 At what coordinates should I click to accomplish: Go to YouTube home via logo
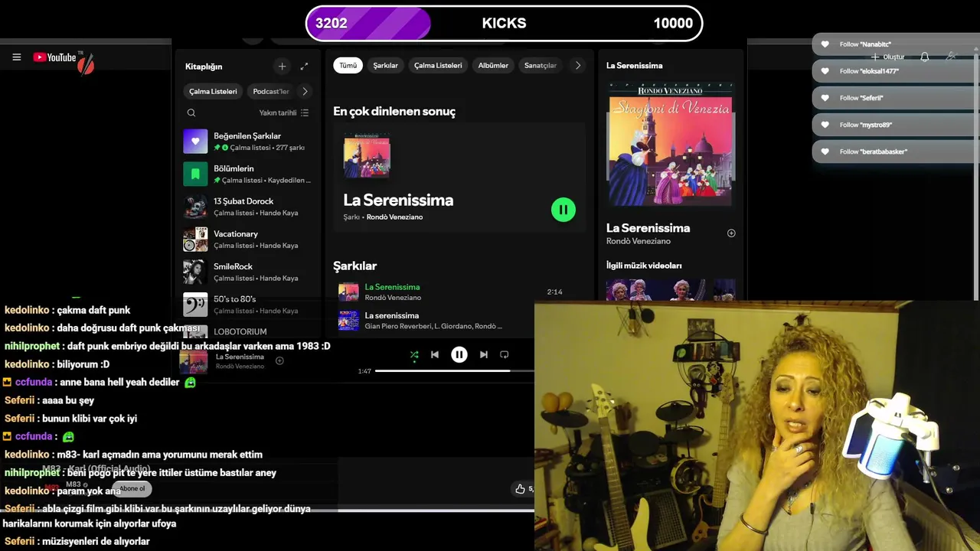54,57
